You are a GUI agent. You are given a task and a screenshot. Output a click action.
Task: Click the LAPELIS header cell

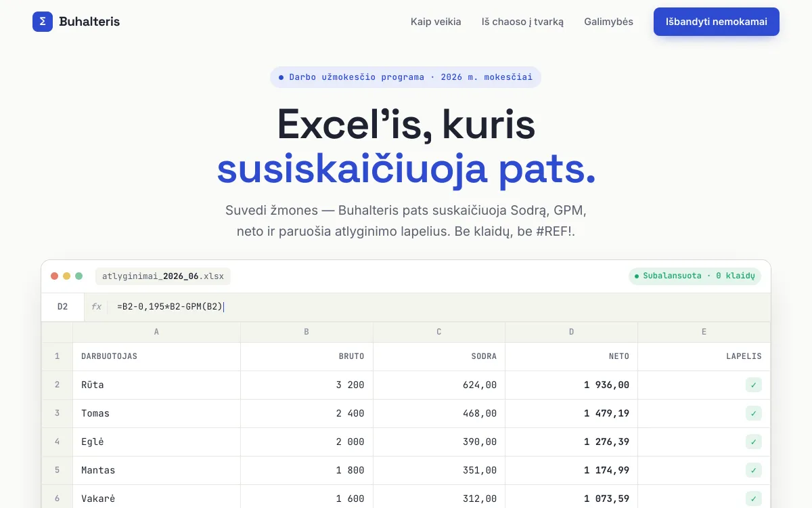[704, 356]
